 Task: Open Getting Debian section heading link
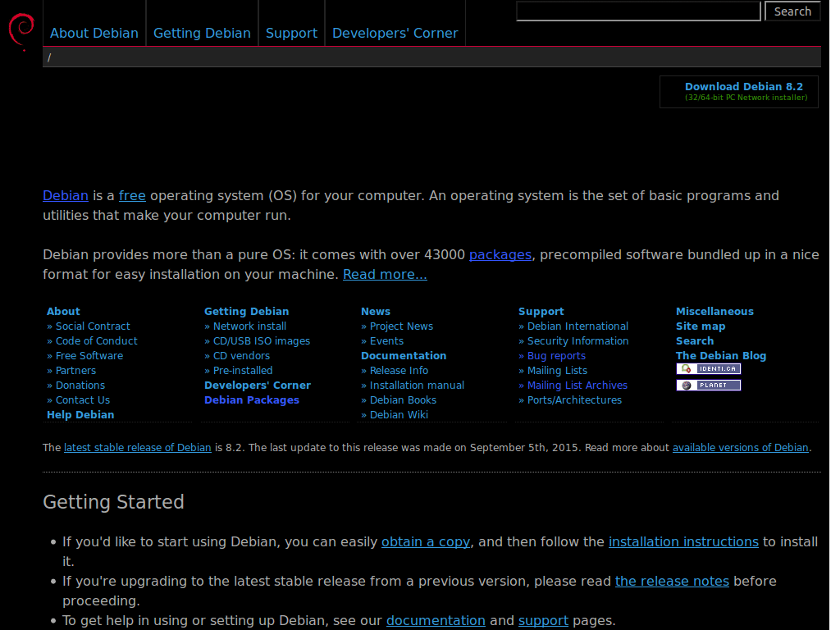246,311
